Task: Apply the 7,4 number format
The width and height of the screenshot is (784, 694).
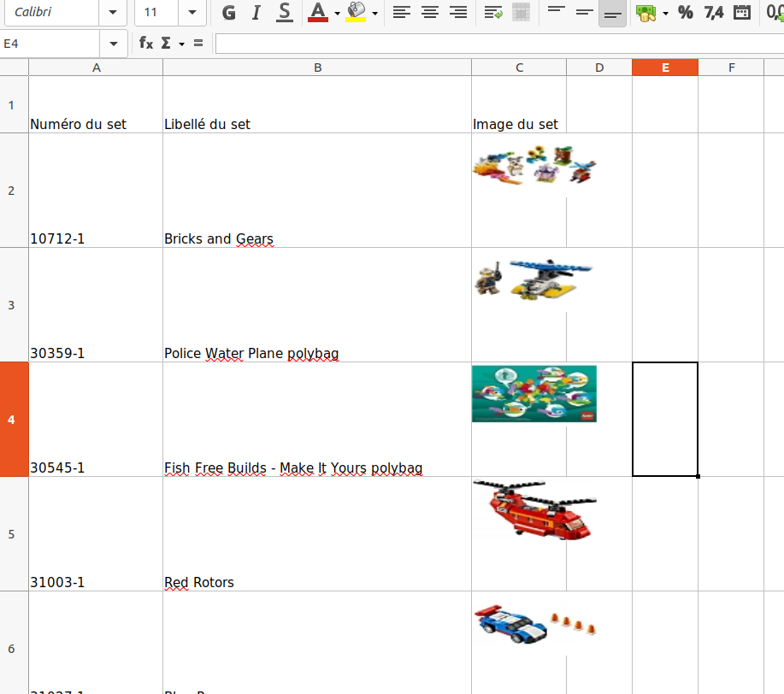Action: 714,13
